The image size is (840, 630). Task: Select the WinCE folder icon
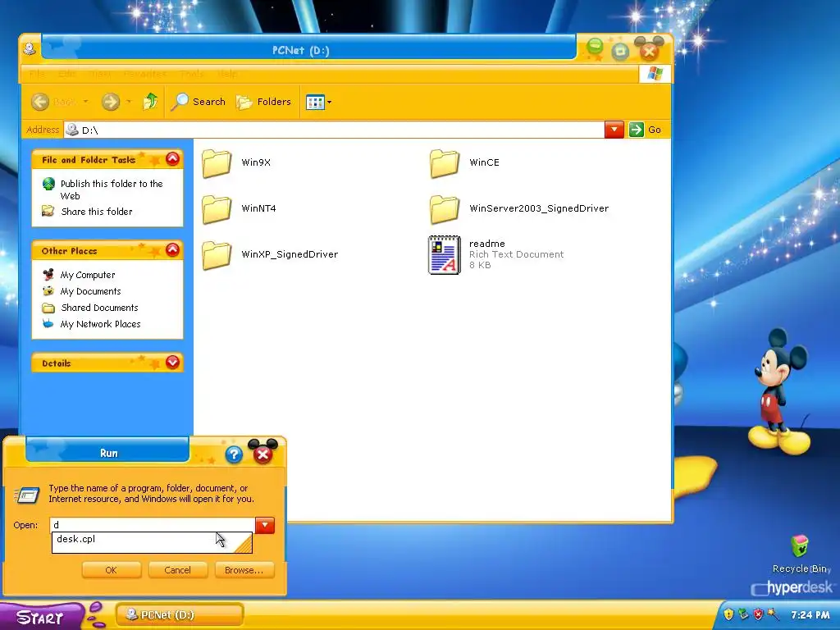444,163
